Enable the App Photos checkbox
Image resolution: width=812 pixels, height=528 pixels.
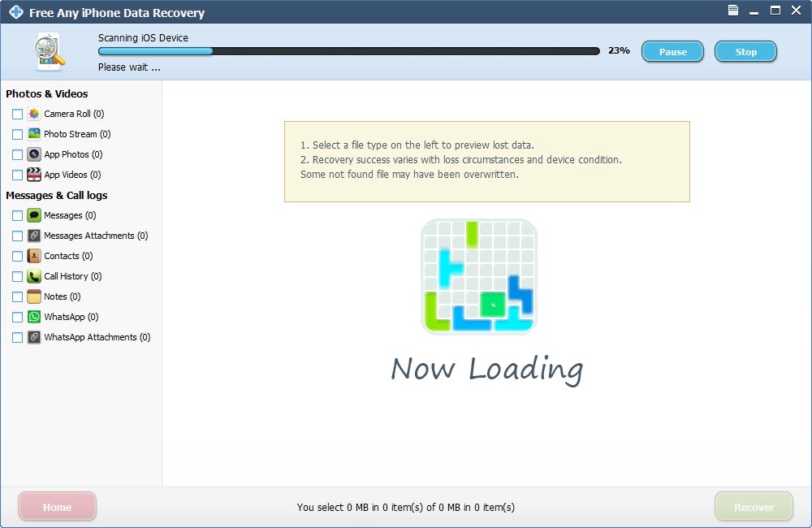point(18,154)
